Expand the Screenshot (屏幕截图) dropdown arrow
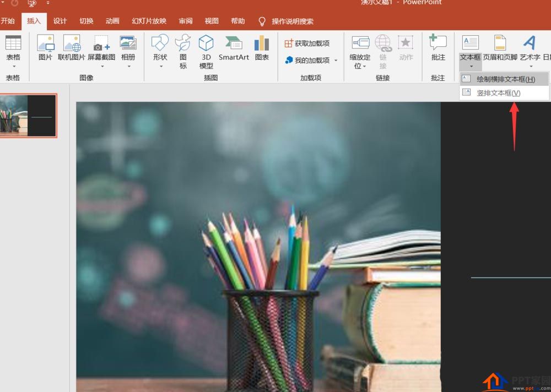The height and width of the screenshot is (392, 551). point(102,66)
